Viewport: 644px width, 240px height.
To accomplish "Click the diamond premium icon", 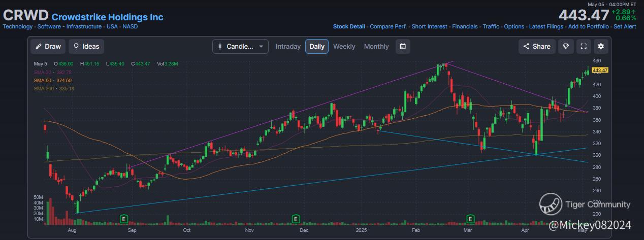I will pyautogui.click(x=566, y=46).
